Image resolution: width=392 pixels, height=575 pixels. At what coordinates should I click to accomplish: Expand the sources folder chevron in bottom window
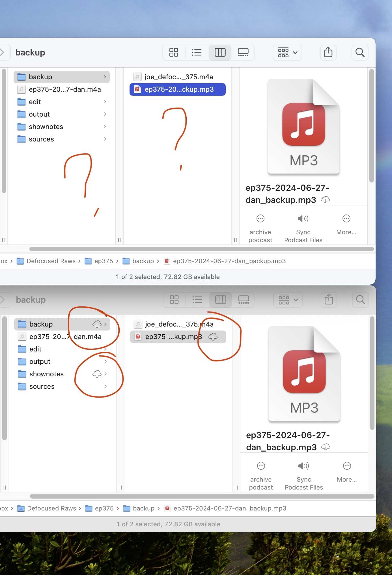tap(105, 386)
